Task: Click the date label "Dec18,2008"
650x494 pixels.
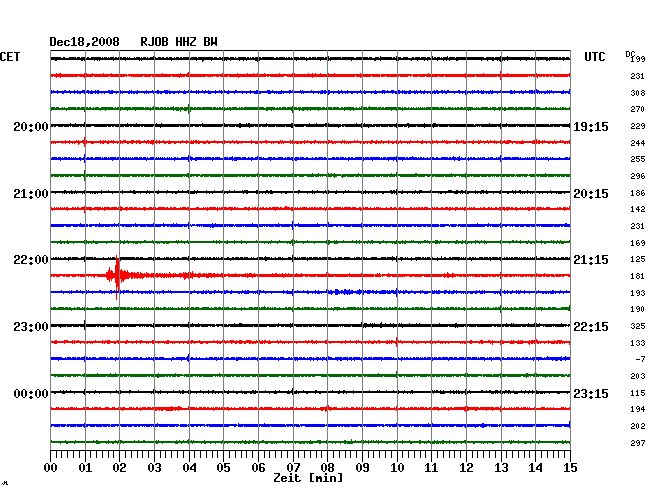Action: coord(84,42)
